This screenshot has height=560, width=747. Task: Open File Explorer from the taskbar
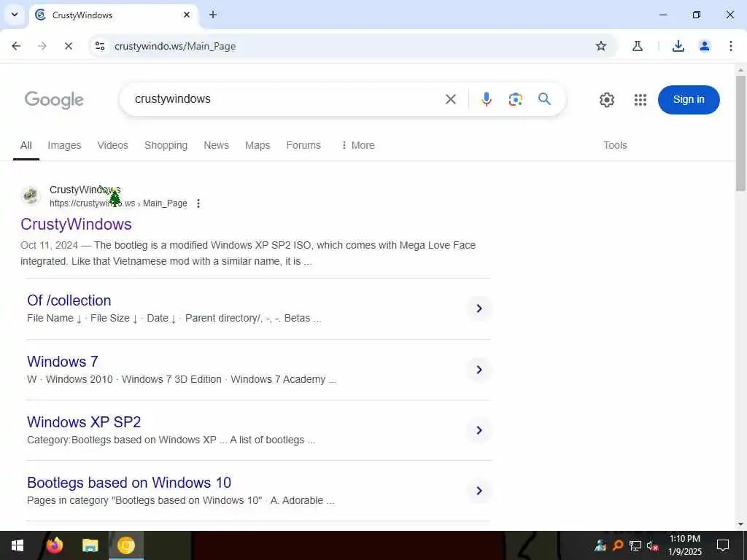(90, 545)
